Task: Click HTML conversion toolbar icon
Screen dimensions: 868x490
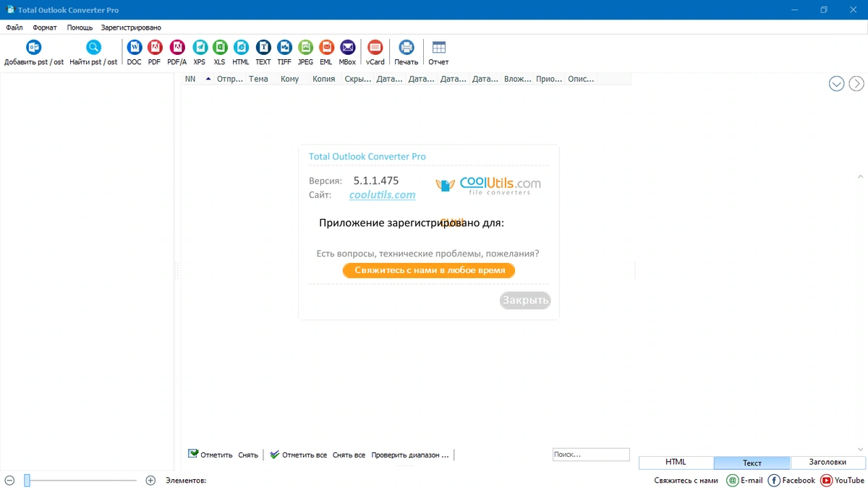Action: pyautogui.click(x=241, y=48)
